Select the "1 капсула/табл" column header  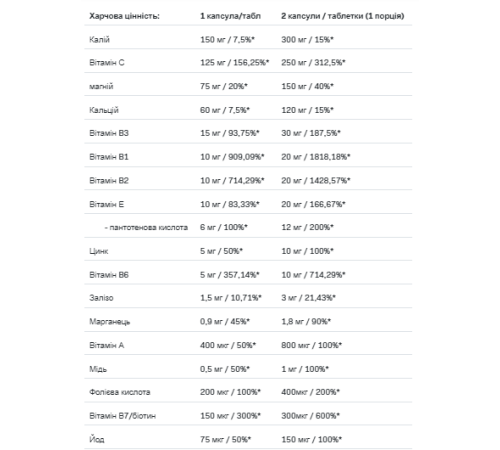tap(230, 16)
